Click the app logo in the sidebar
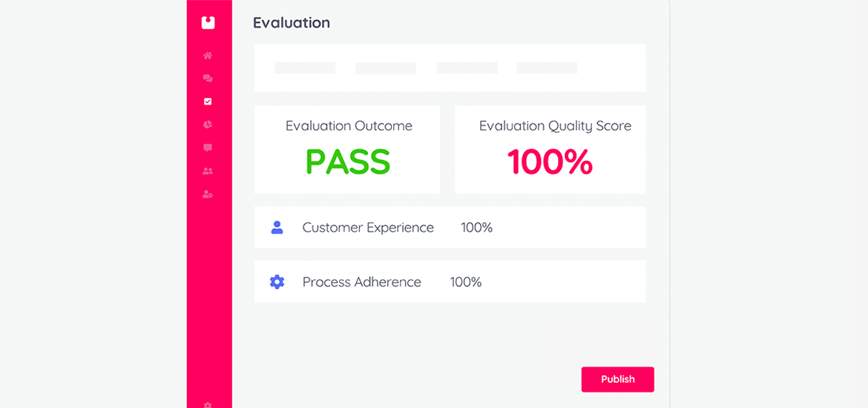 (208, 23)
